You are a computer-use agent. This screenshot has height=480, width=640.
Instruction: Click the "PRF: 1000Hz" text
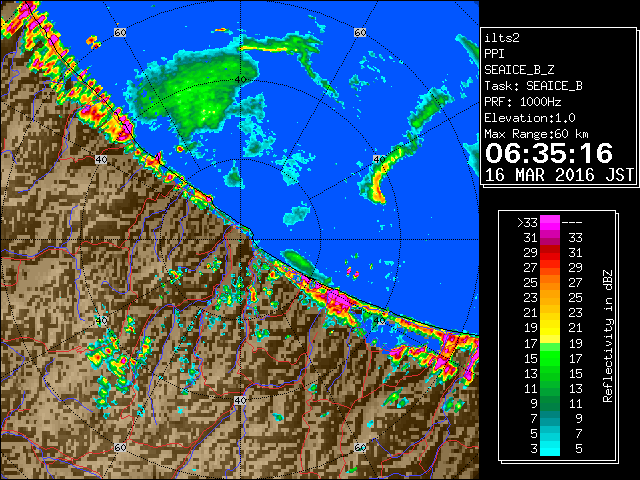(523, 102)
